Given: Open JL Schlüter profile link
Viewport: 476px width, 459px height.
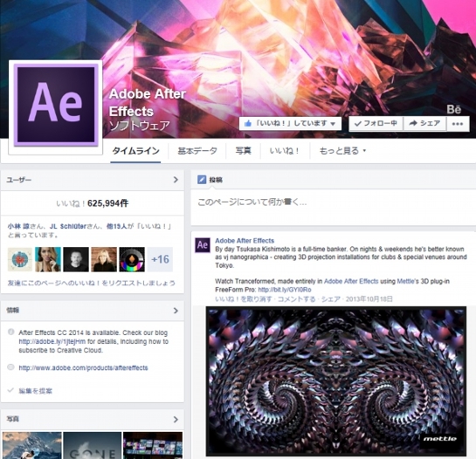Looking at the screenshot, I should [x=68, y=226].
